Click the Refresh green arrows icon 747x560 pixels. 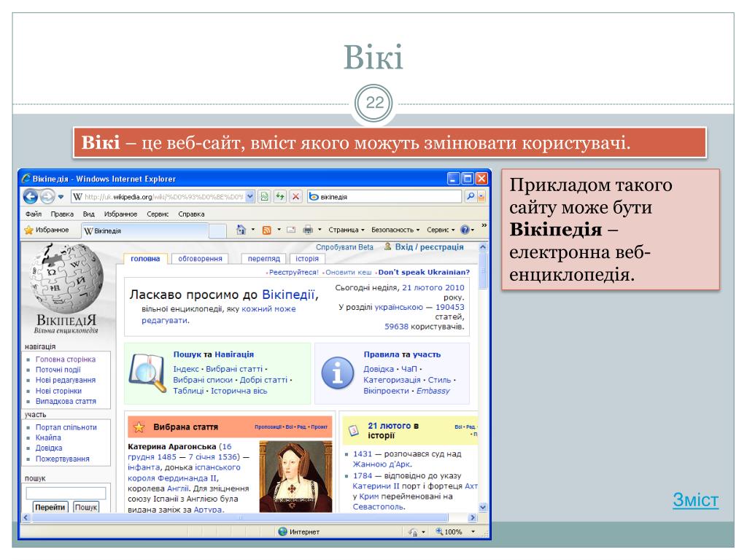pos(280,196)
